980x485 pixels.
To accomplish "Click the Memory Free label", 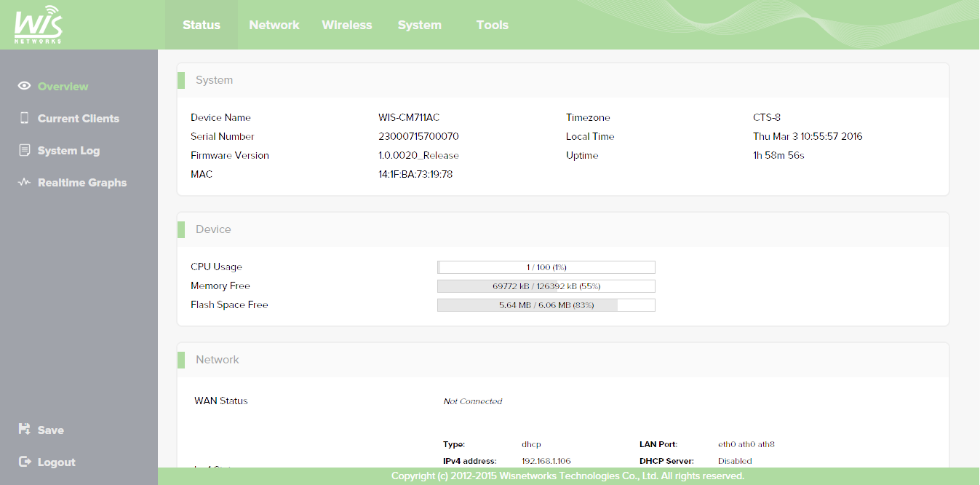I will (220, 285).
